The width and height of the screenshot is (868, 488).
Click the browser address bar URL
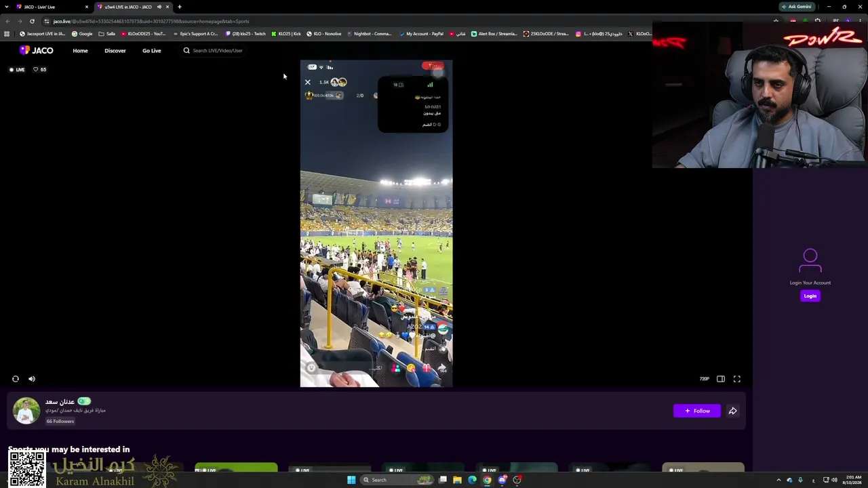pos(151,21)
